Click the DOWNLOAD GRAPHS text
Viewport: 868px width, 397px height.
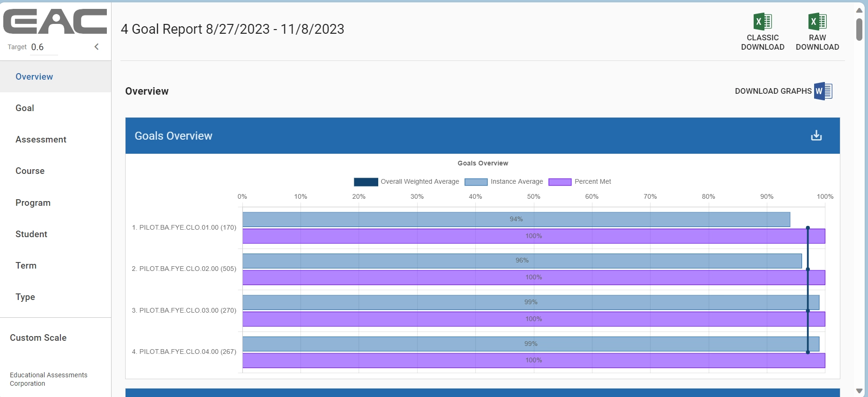point(773,91)
